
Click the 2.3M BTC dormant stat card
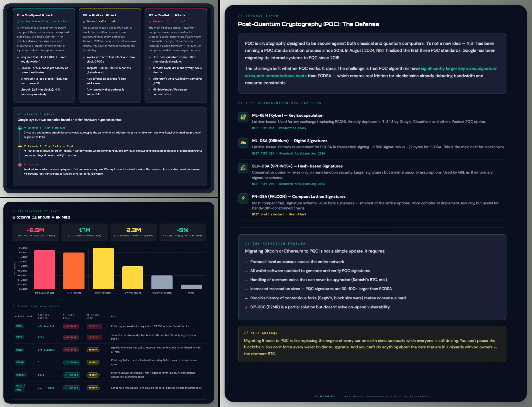tap(134, 232)
